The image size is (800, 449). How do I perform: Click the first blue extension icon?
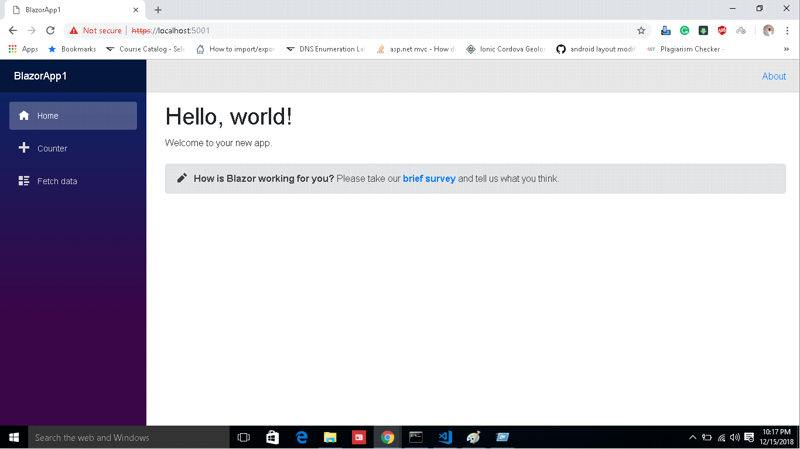pyautogui.click(x=666, y=31)
